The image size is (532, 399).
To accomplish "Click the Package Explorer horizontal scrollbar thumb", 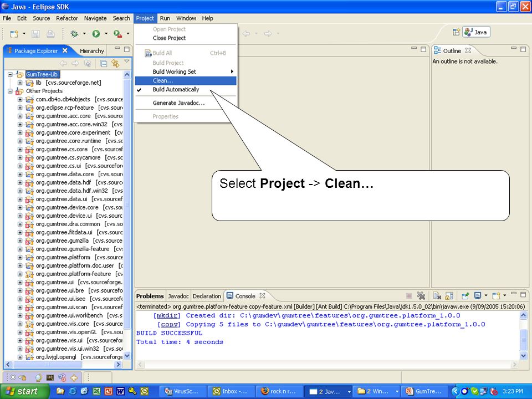I will [x=47, y=365].
